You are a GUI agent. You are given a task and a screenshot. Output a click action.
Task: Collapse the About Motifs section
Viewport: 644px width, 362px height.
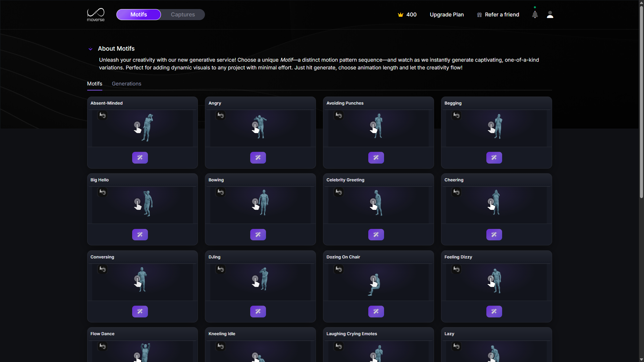pos(90,49)
